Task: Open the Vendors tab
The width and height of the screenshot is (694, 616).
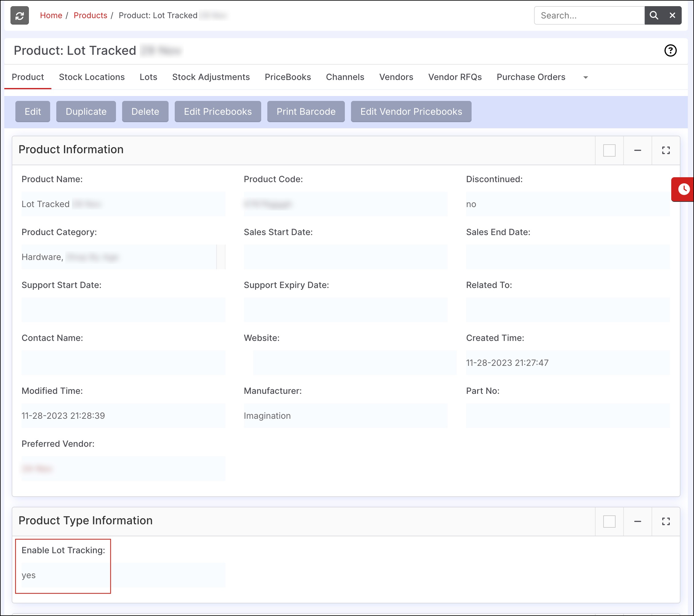Action: [396, 77]
